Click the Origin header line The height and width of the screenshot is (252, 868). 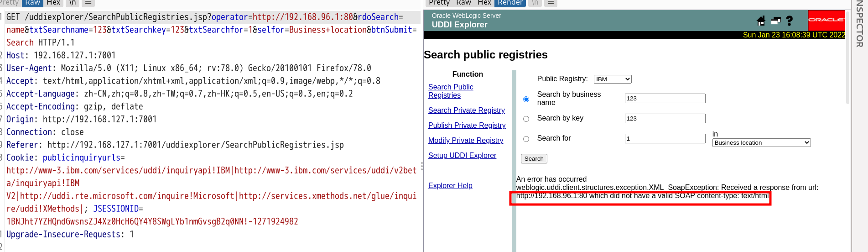[82, 119]
